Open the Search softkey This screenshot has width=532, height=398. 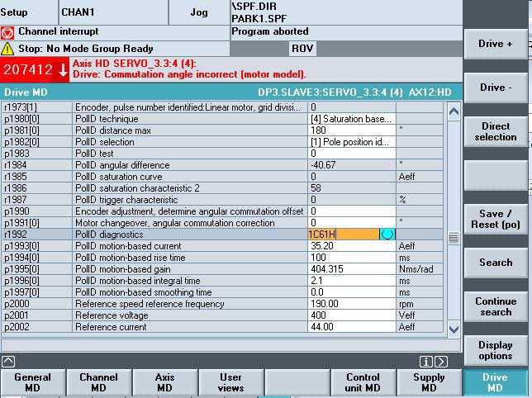click(496, 263)
